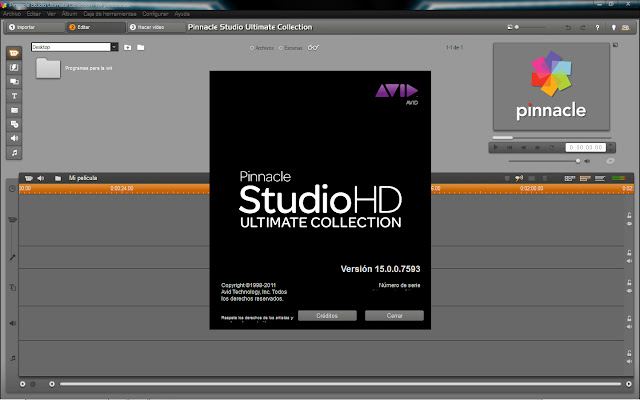Toggle lock on the video track

coord(629,216)
